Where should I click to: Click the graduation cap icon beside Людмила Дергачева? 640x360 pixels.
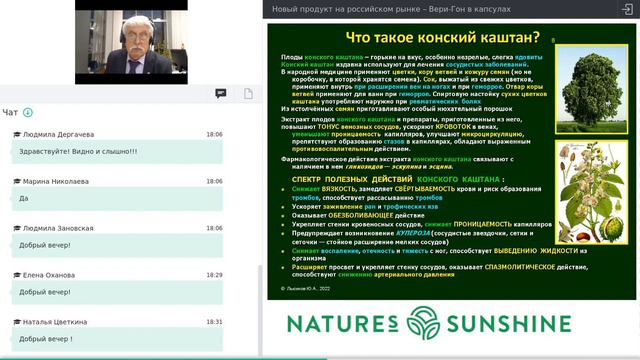17,134
